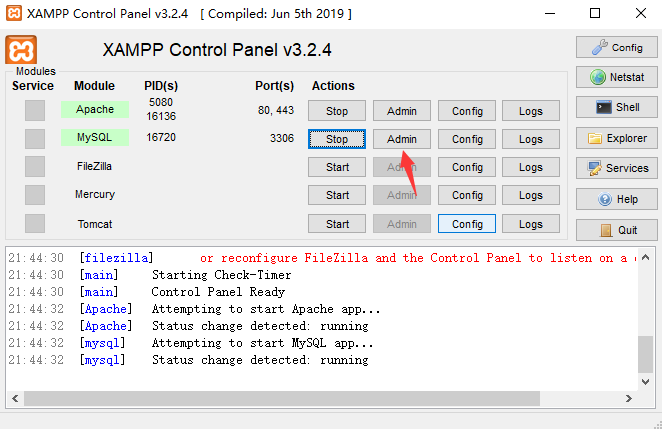The image size is (662, 429).
Task: Open the Mercury Logs menu
Action: click(531, 195)
